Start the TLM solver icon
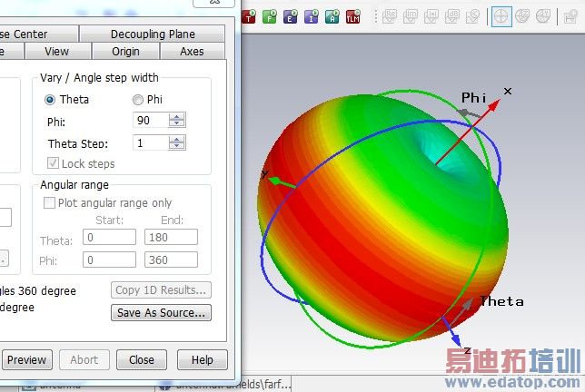Image resolution: width=585 pixels, height=392 pixels. click(x=353, y=16)
